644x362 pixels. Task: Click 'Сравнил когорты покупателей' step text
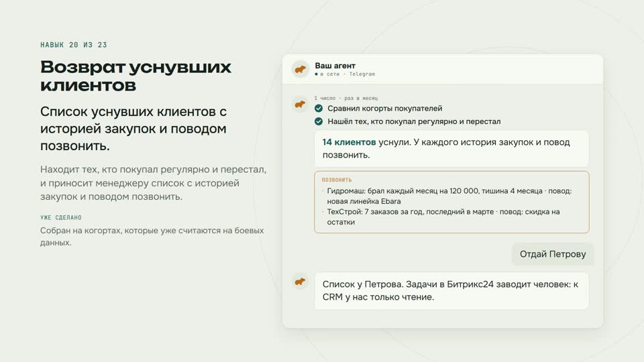coord(385,109)
